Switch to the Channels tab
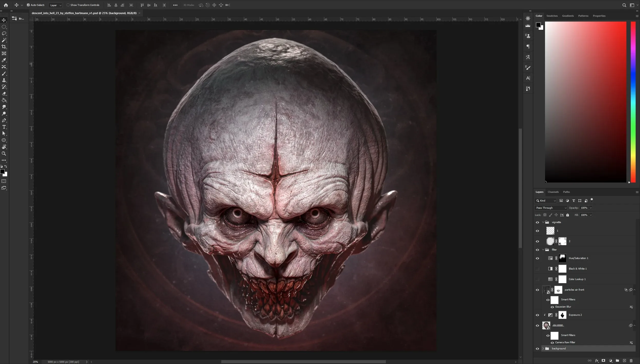Viewport: 640px width, 364px height. click(553, 192)
